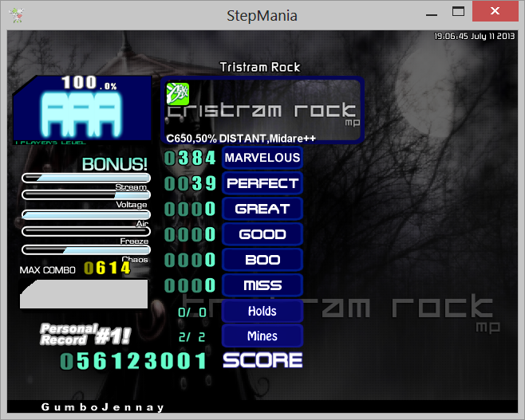The image size is (525, 420).
Task: Select the GOOD judgment label
Action: point(262,234)
